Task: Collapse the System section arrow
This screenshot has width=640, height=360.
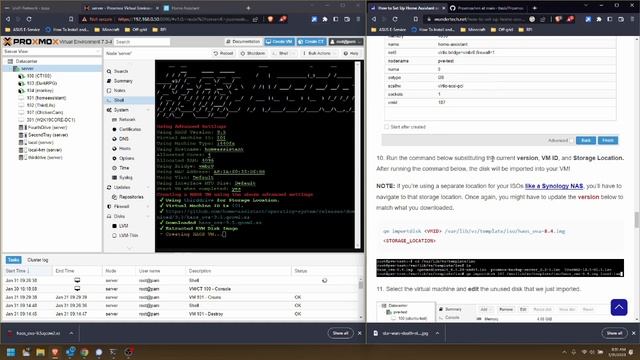Action: pyautogui.click(x=148, y=110)
